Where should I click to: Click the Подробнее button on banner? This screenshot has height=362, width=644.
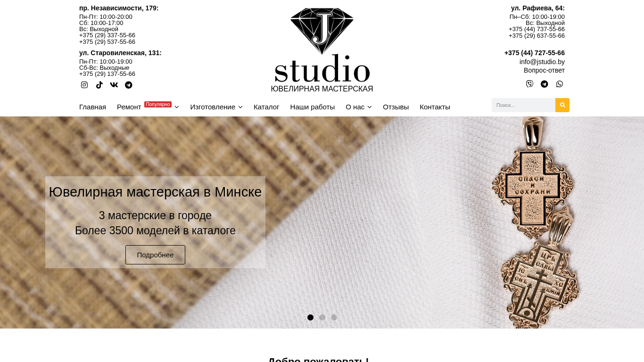pyautogui.click(x=155, y=255)
